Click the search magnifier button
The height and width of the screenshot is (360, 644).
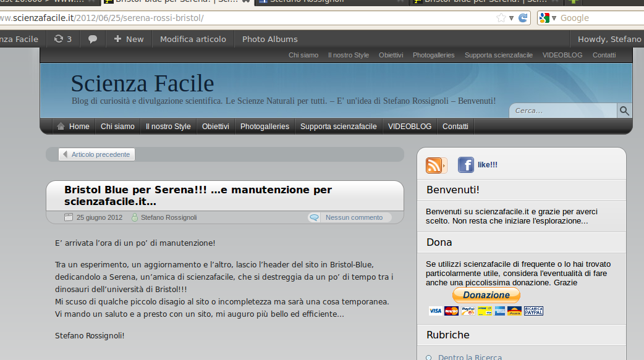[x=624, y=111]
